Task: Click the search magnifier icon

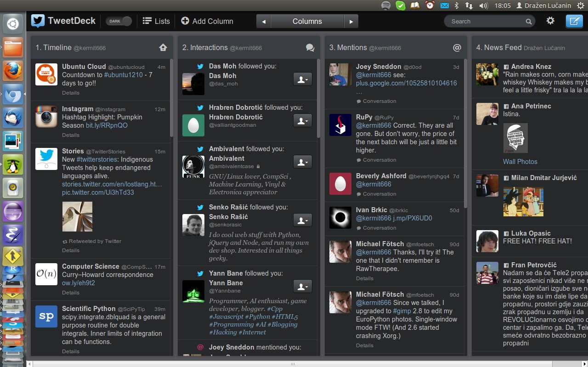Action: (x=529, y=22)
